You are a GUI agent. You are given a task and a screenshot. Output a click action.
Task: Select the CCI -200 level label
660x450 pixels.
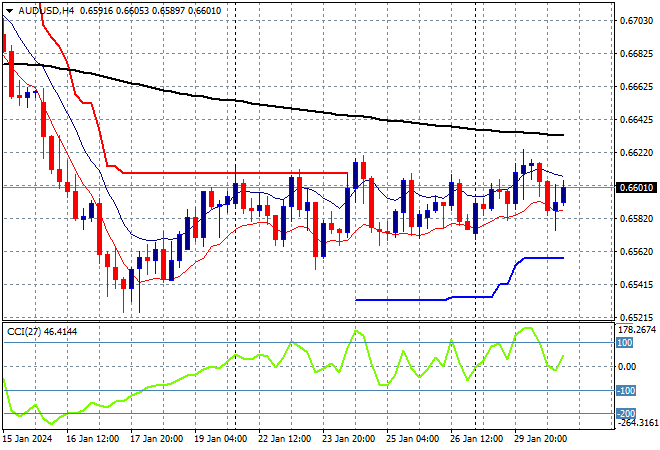[626, 414]
